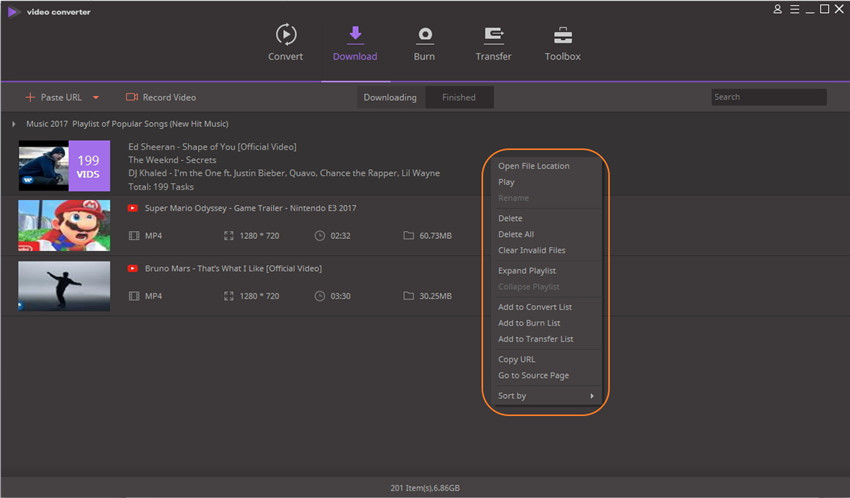Viewport: 850px width, 498px height.
Task: Choose Play in the context menu
Action: [506, 182]
